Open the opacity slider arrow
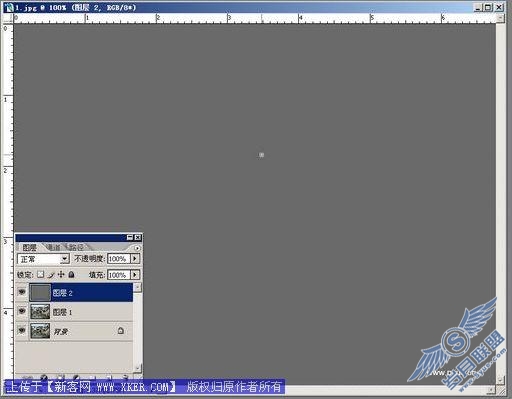512x399 pixels. [135, 259]
